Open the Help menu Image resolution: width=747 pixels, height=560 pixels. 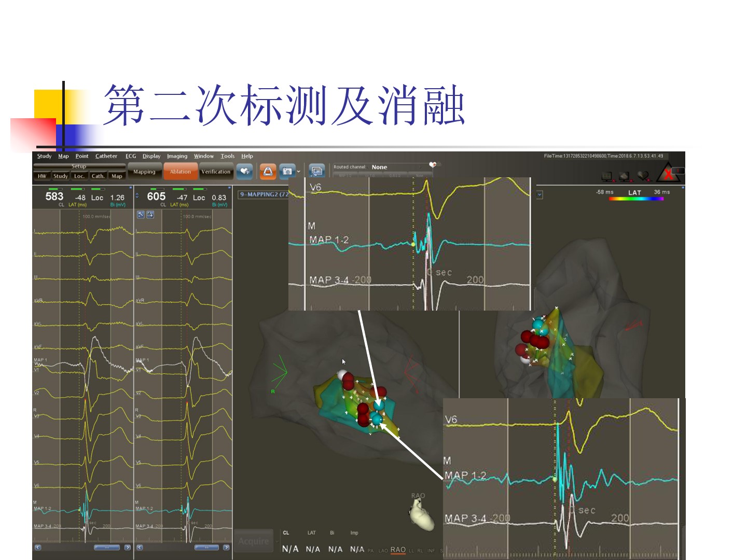coord(247,156)
